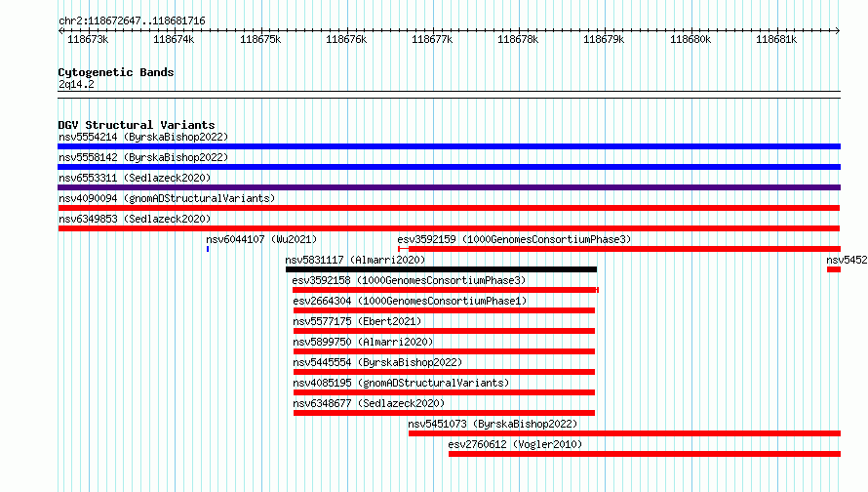The height and width of the screenshot is (492, 868).
Task: Click the 118677k ruler label
Action: pyautogui.click(x=432, y=39)
